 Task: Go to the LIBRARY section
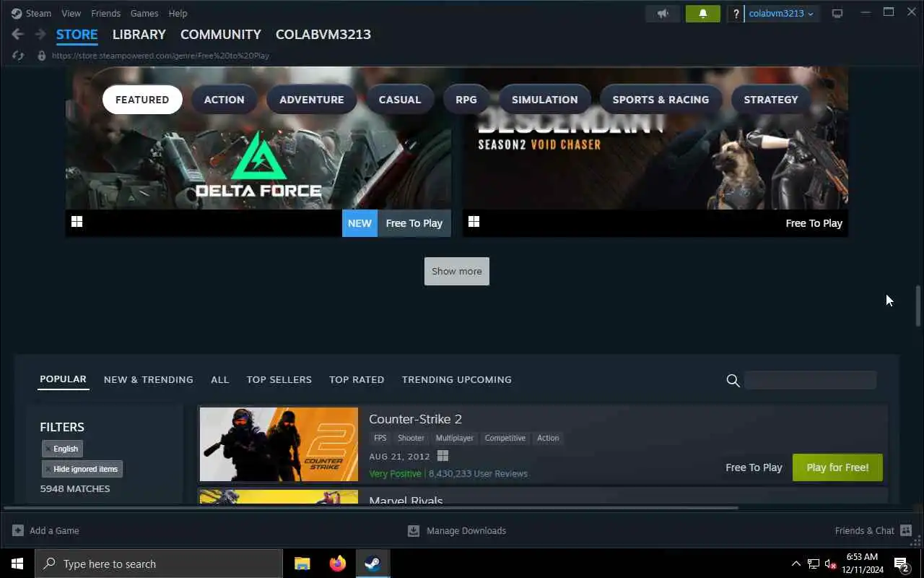coord(139,35)
